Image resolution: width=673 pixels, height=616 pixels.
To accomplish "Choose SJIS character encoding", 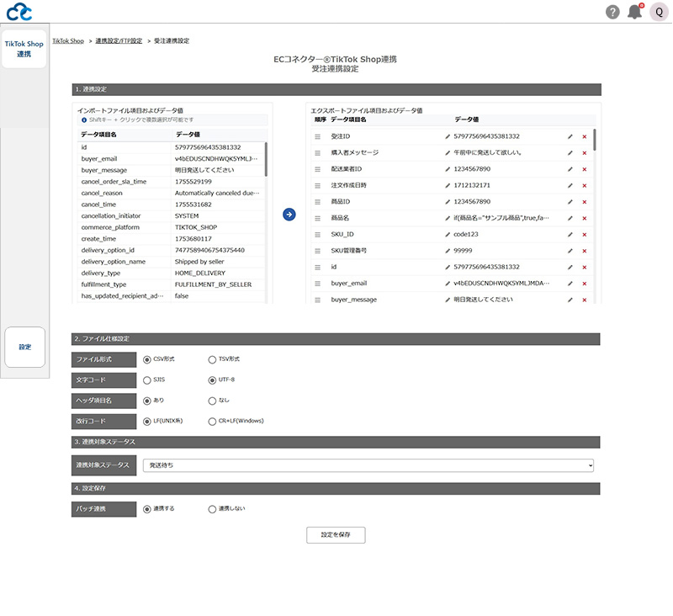I will [147, 380].
